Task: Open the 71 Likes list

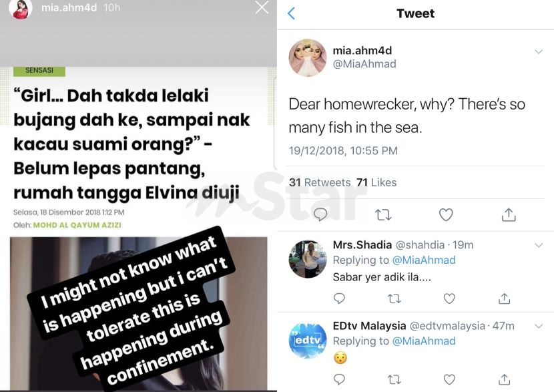Action: (376, 182)
